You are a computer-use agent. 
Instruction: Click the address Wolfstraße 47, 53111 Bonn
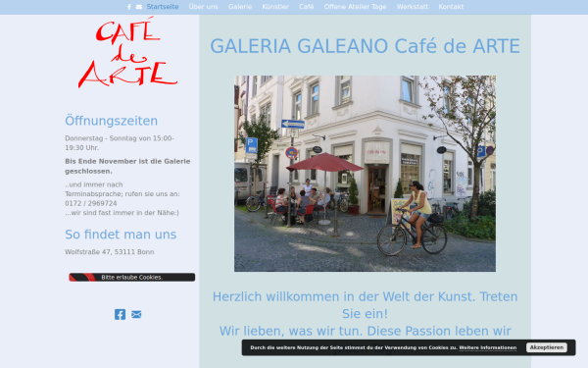point(110,252)
